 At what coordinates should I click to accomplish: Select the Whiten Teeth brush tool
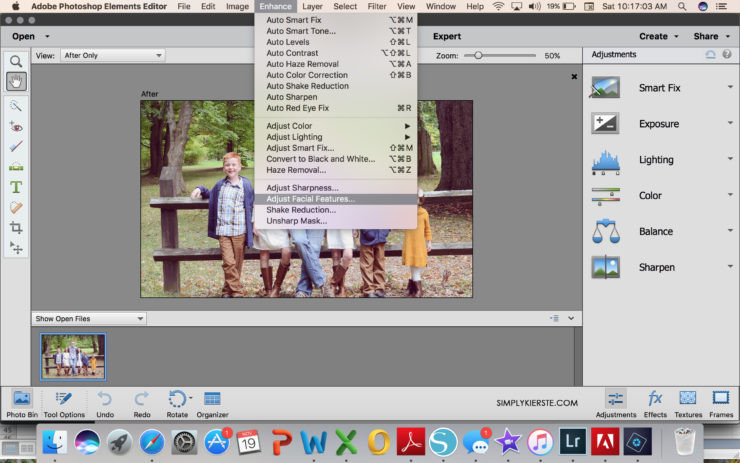click(16, 147)
